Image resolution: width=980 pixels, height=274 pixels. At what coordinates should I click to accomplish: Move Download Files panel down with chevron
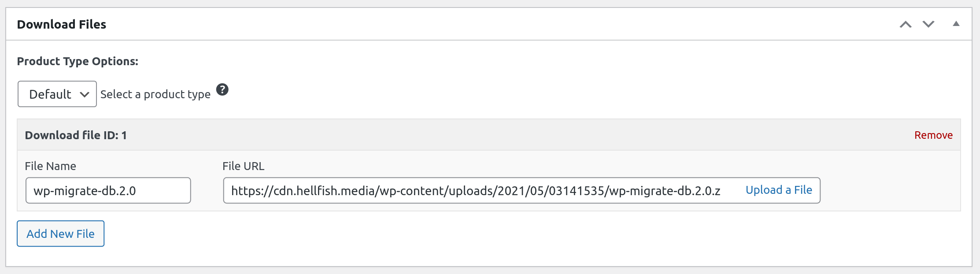(928, 24)
